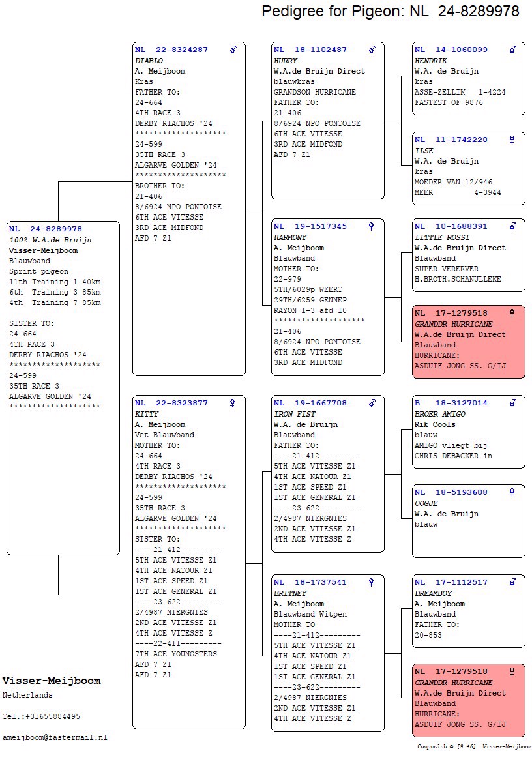
Task: Select the male symbol in HENDRIK's box
Action: coord(513,50)
